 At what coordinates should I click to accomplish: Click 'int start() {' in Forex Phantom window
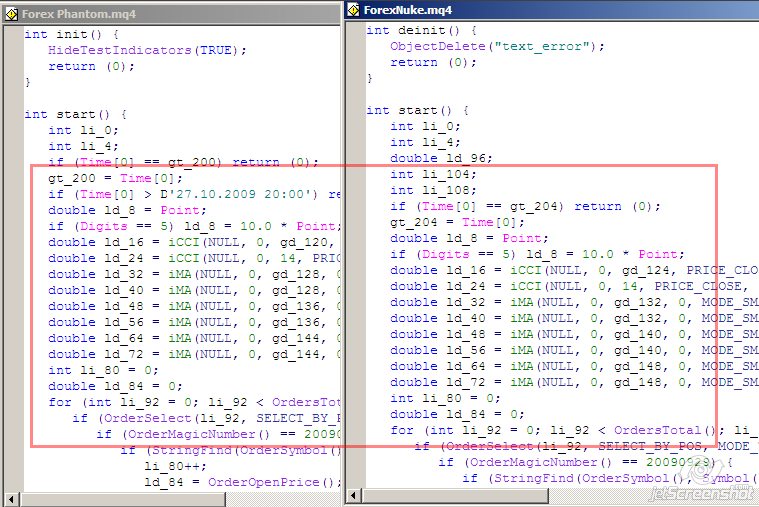pos(76,114)
